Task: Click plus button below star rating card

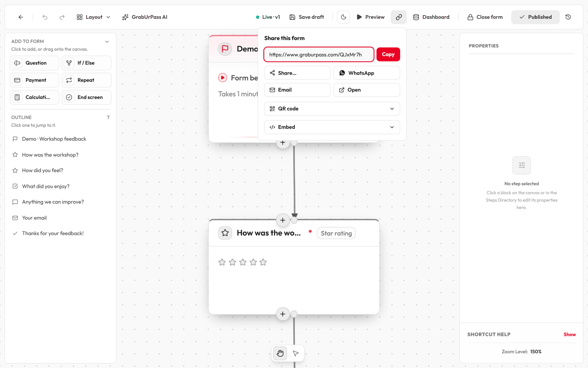Action: coord(283,314)
